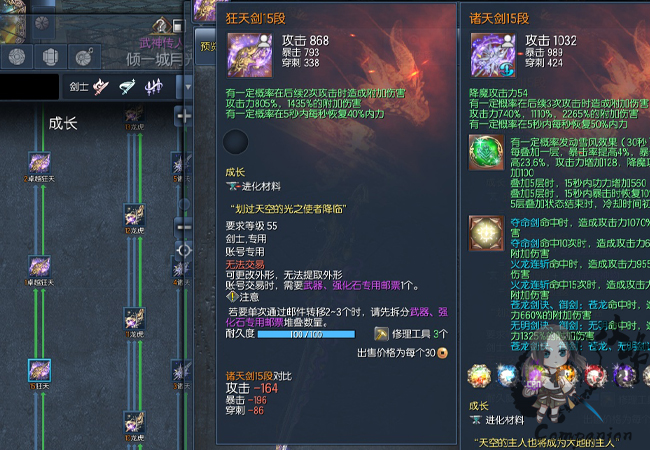Select the cube-shaped category button
This screenshot has height=450, width=650.
pos(50,57)
